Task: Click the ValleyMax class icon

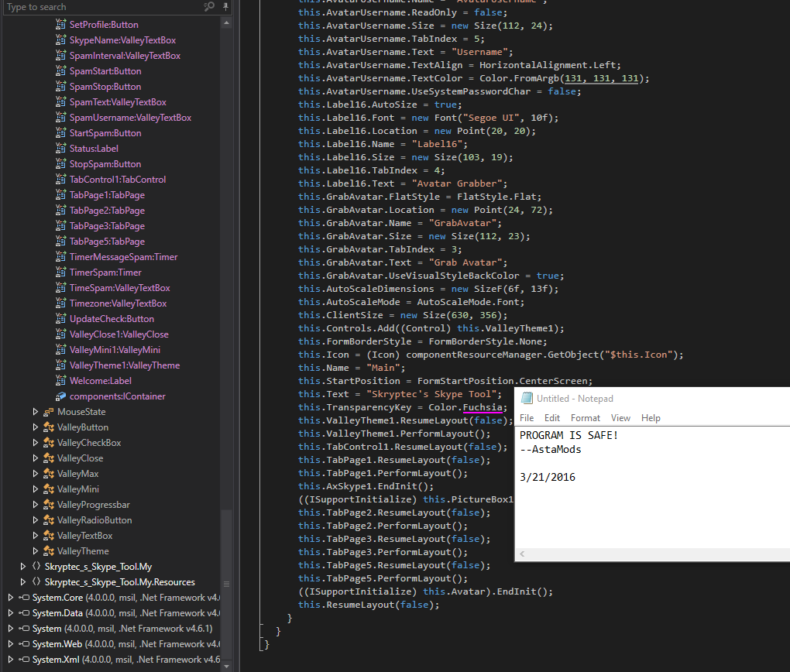Action: pos(49,474)
